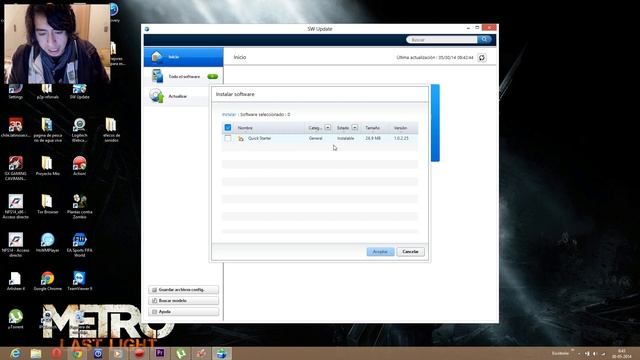Open Plantas contra Zombis desktop shortcut

click(x=79, y=207)
